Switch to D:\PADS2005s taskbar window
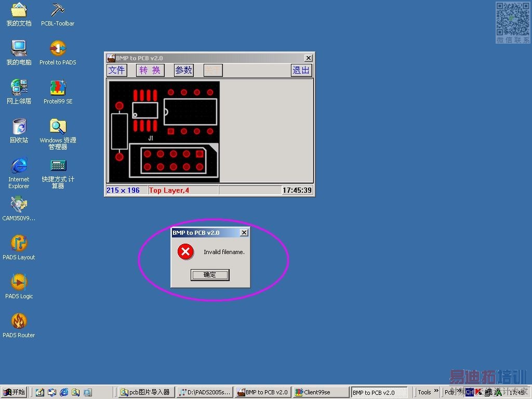 (206, 392)
